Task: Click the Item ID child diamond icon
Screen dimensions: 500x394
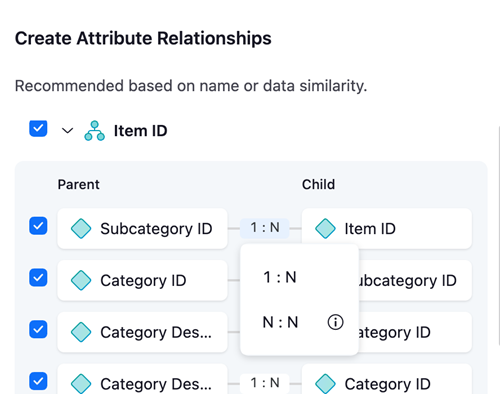Action: (x=325, y=229)
